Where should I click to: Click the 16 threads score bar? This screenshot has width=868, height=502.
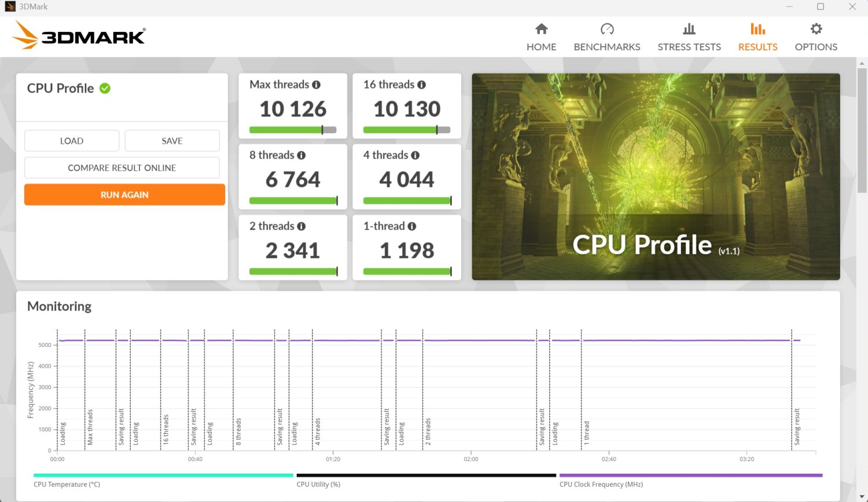point(407,130)
